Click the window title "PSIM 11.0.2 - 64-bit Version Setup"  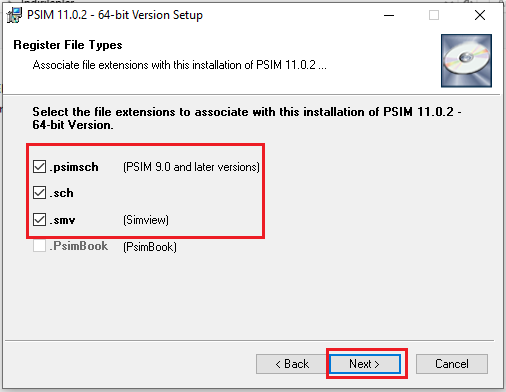coord(115,15)
